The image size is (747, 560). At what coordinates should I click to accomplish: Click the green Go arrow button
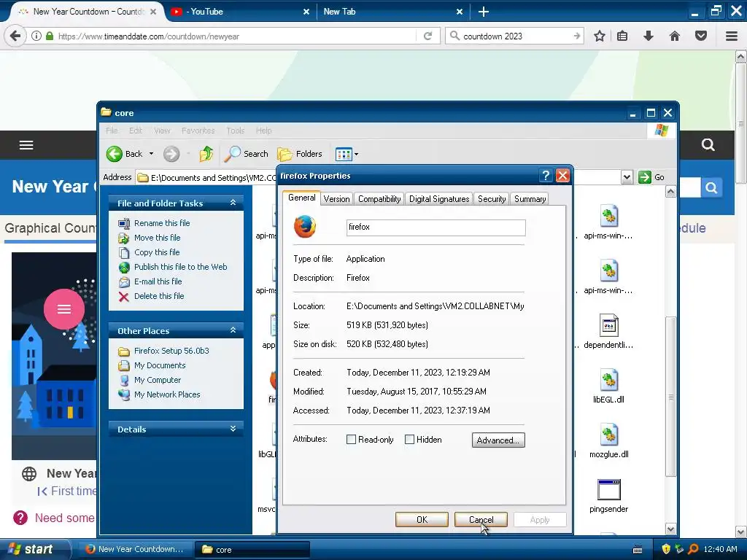pyautogui.click(x=645, y=177)
